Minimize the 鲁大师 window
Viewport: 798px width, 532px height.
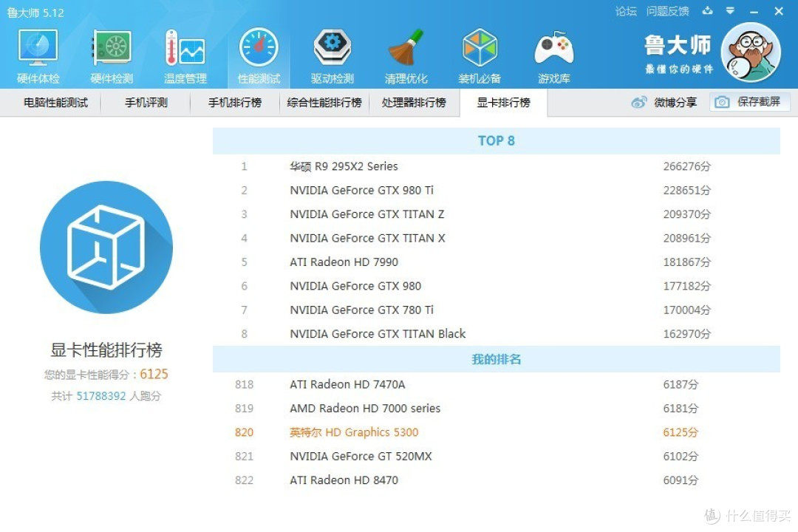click(754, 11)
